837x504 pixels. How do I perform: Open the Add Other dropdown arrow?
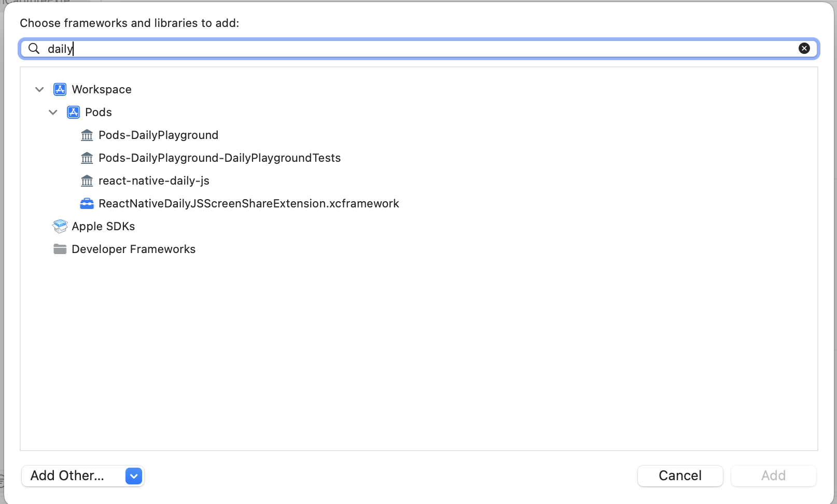(134, 476)
